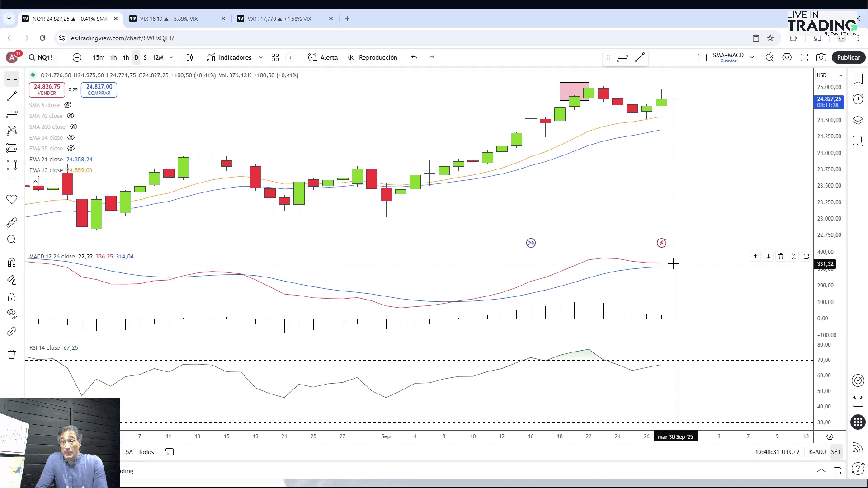The image size is (868, 488).
Task: Redo the chart action
Action: click(x=431, y=57)
